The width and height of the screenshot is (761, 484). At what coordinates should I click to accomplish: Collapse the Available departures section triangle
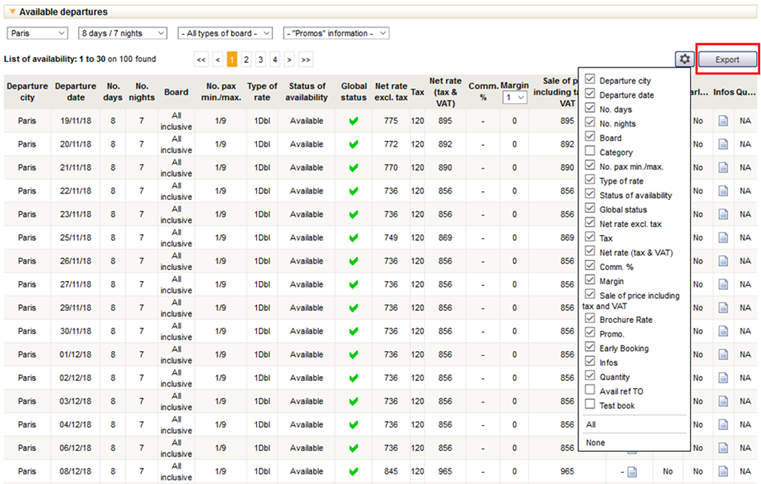(x=11, y=12)
